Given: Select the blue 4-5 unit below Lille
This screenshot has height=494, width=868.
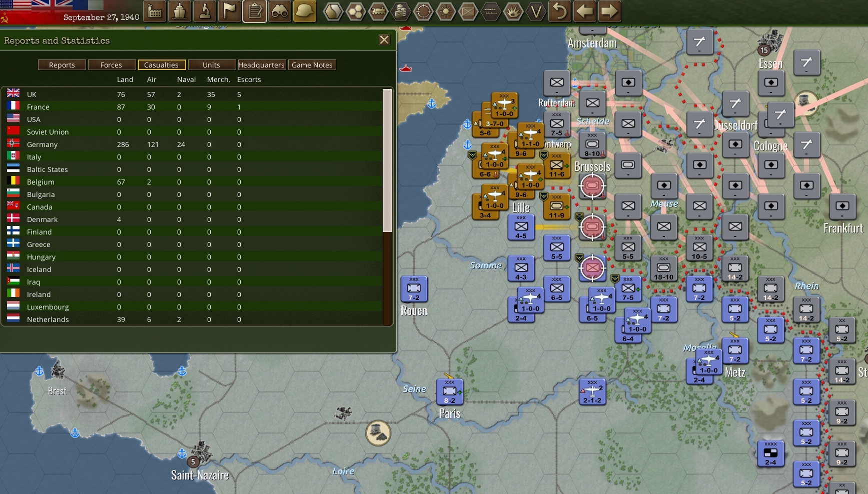Looking at the screenshot, I should tap(521, 228).
